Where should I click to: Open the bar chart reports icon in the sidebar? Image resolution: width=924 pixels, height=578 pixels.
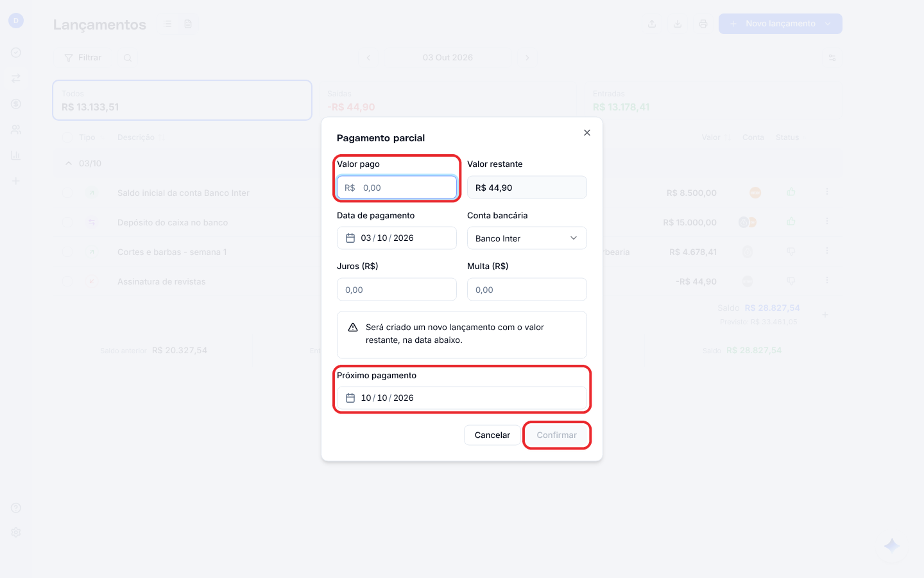(x=16, y=155)
